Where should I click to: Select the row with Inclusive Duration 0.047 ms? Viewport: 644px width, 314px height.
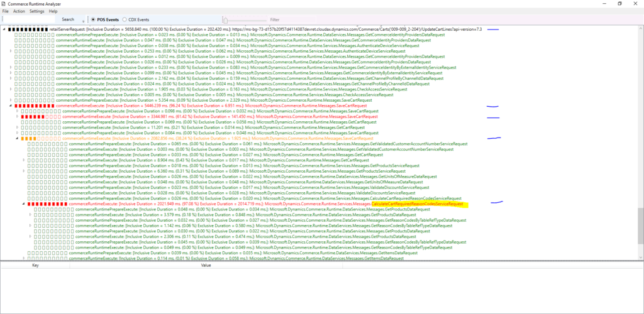243,40
